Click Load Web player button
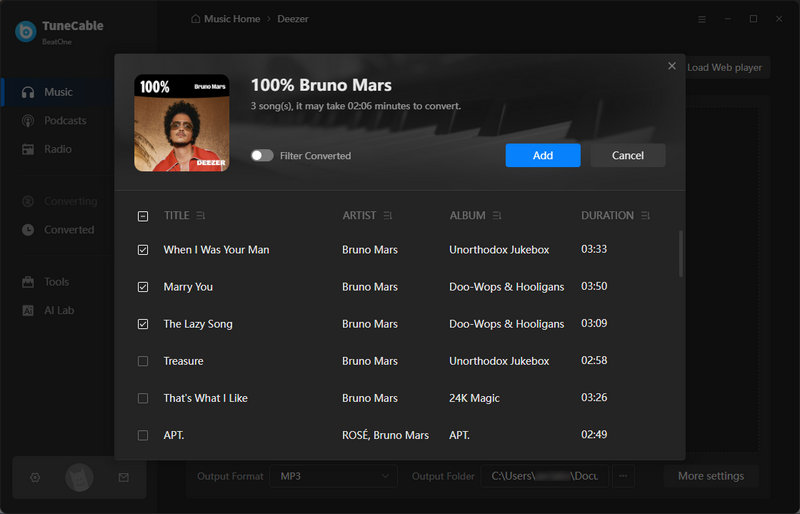This screenshot has height=514, width=800. point(724,67)
